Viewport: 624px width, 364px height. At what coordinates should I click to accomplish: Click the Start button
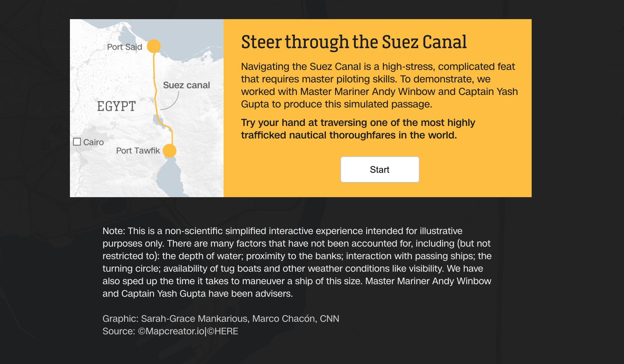[x=380, y=169]
